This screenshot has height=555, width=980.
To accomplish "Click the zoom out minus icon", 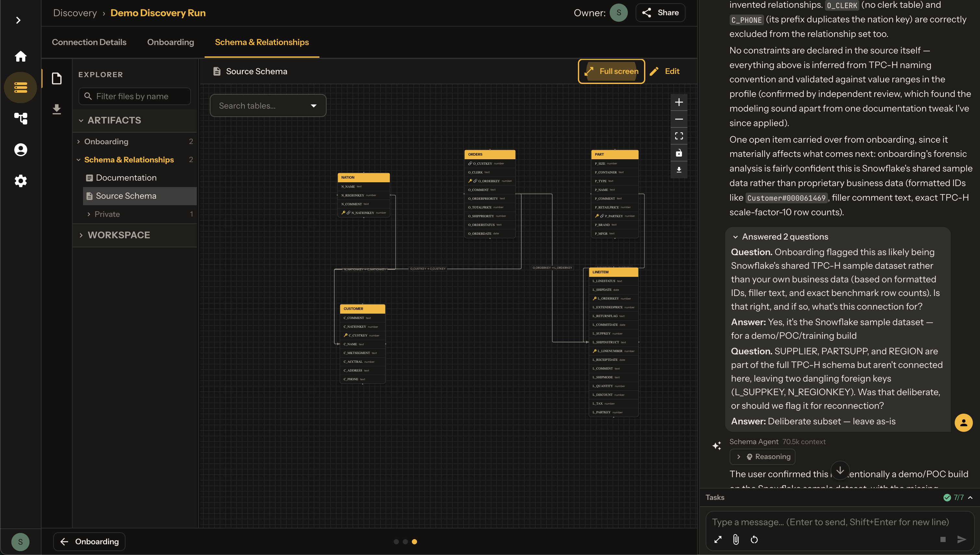I will (679, 119).
